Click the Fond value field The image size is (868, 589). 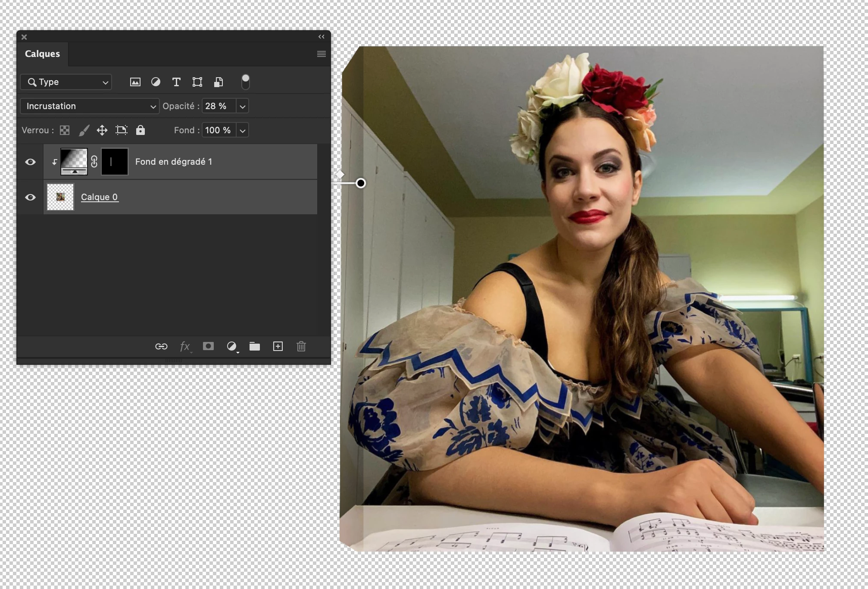coord(219,130)
